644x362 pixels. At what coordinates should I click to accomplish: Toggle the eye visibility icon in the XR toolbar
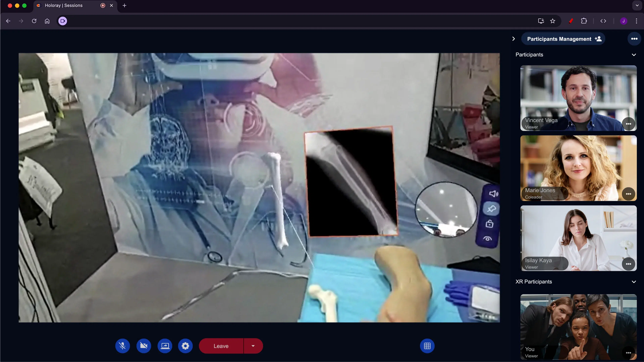(488, 238)
